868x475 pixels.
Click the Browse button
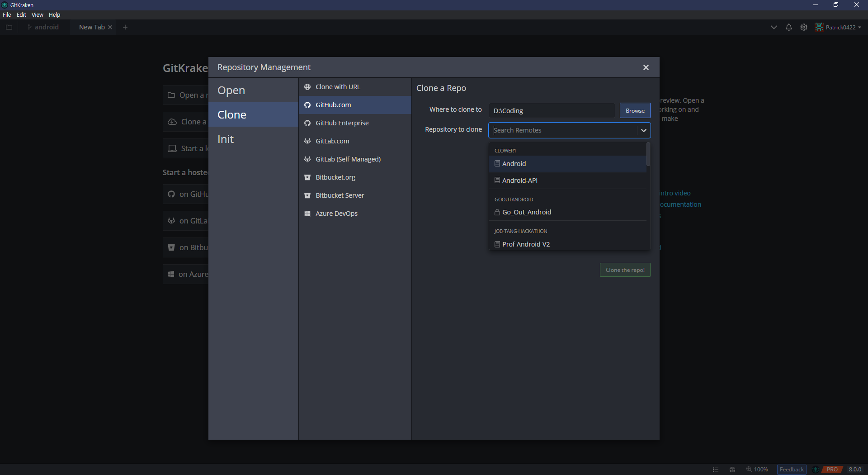pyautogui.click(x=635, y=110)
